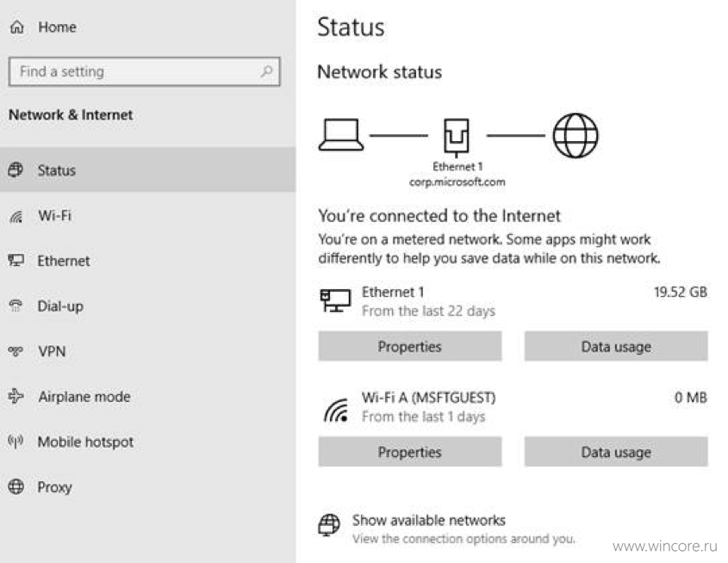Click the Home icon in the sidebar
Image resolution: width=728 pixels, height=563 pixels.
[x=17, y=27]
